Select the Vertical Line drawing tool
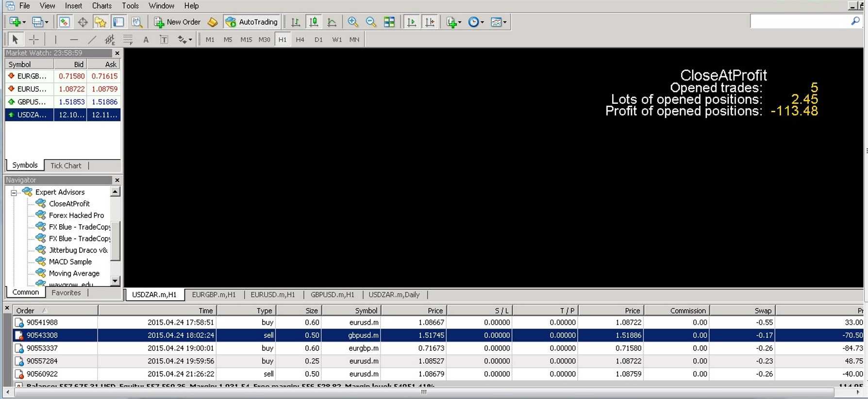This screenshot has height=399, width=868. coord(56,39)
